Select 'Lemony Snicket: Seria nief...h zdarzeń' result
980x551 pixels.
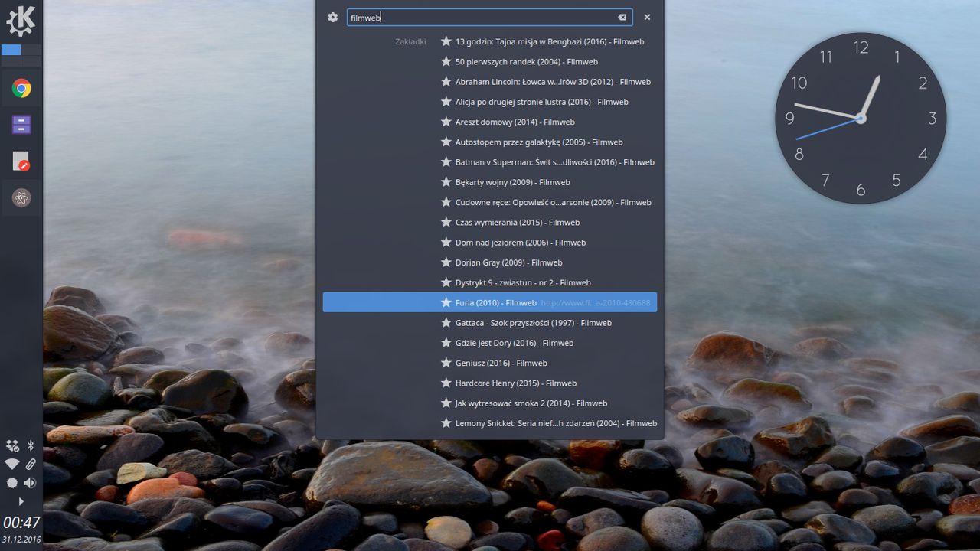[490, 423]
